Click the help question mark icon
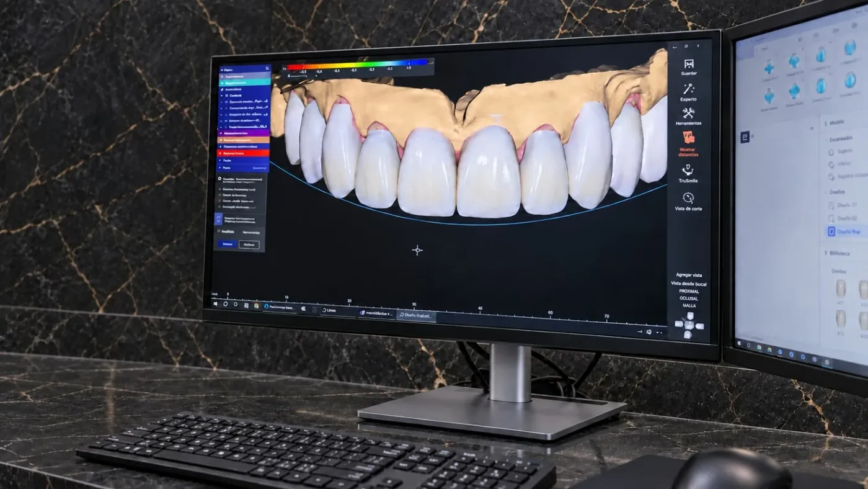Viewport: 868px width, 489px height. 698,46
